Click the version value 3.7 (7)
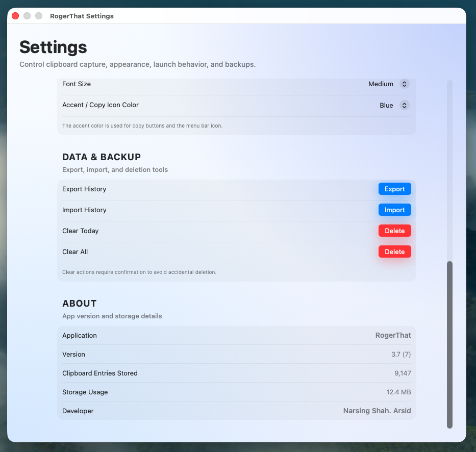The image size is (476, 452). (401, 354)
